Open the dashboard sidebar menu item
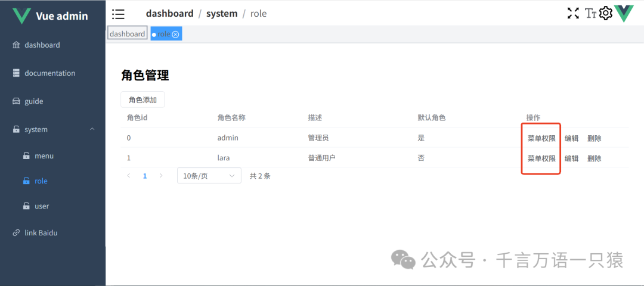 point(52,45)
